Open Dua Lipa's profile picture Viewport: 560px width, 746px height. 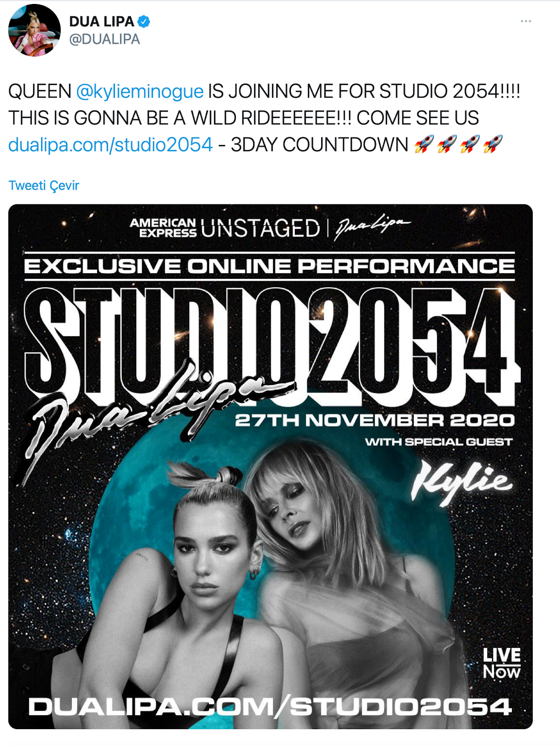[x=34, y=30]
